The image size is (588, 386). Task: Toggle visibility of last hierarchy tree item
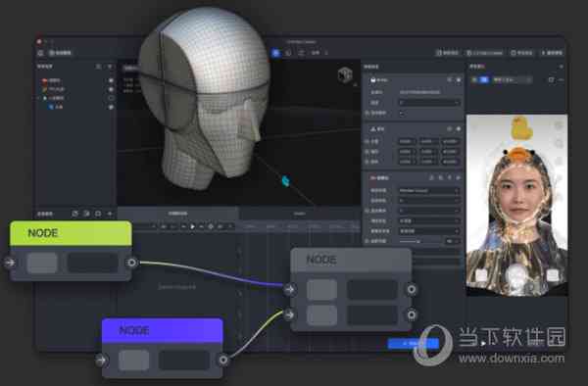111,107
